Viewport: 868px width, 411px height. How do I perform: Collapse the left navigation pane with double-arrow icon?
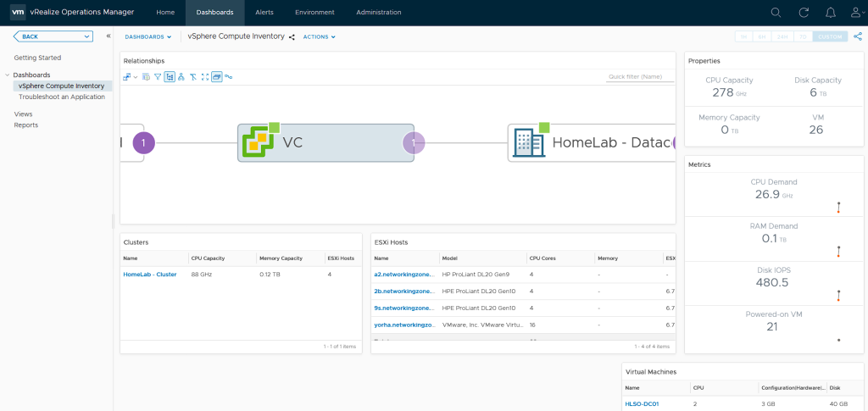pyautogui.click(x=108, y=36)
